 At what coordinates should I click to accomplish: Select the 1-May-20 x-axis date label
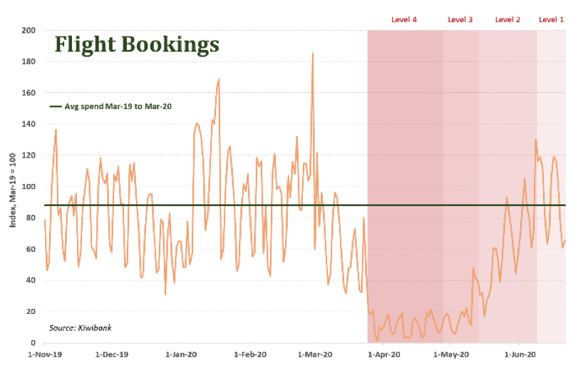(450, 354)
